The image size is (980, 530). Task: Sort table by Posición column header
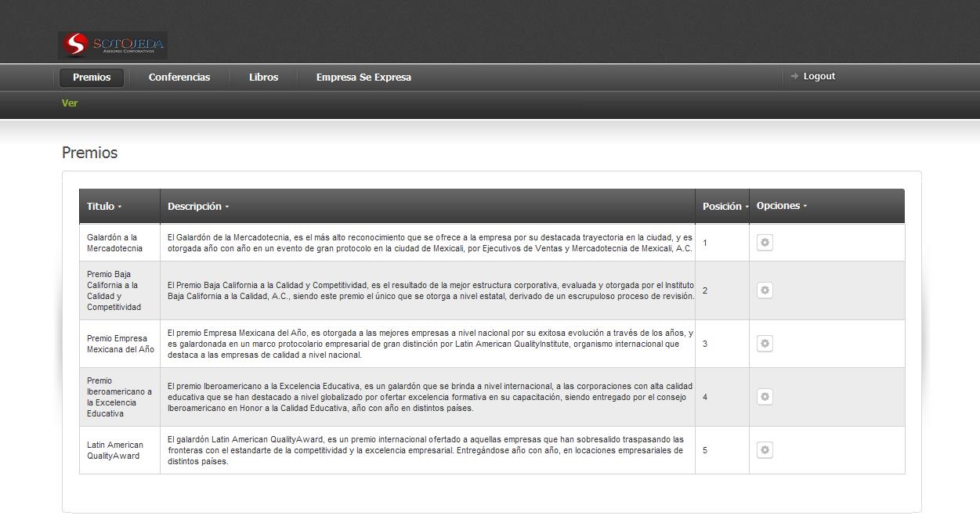[725, 207]
